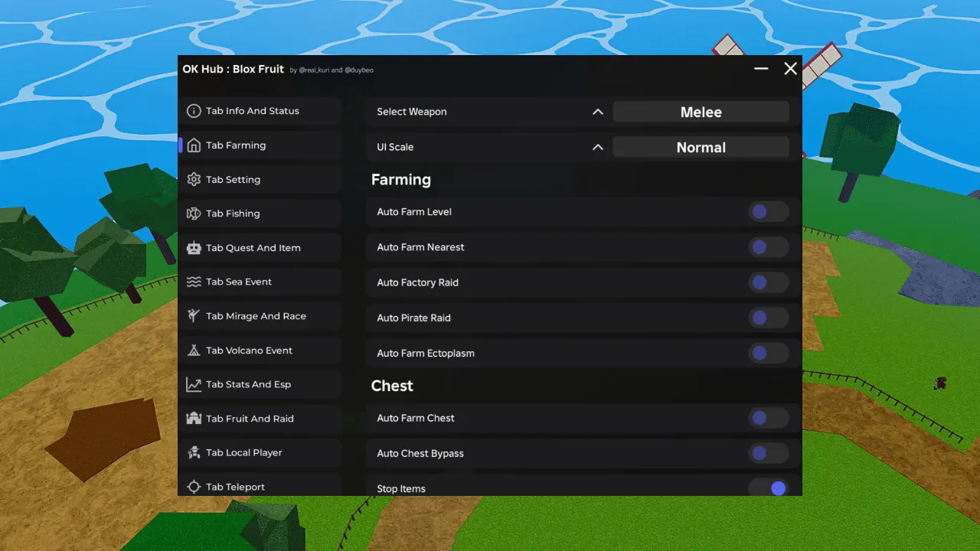Go to Tab Teleport

(x=260, y=486)
